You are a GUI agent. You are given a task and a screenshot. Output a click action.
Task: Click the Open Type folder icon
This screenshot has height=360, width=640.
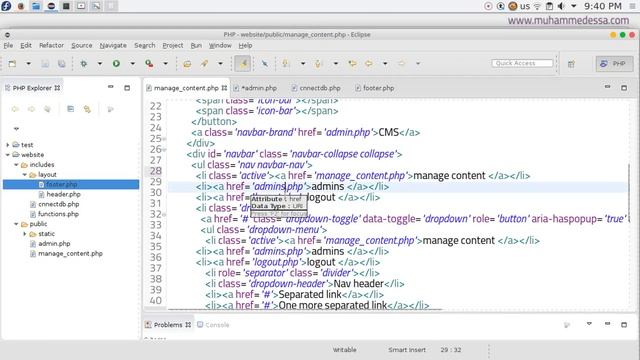tap(187, 64)
